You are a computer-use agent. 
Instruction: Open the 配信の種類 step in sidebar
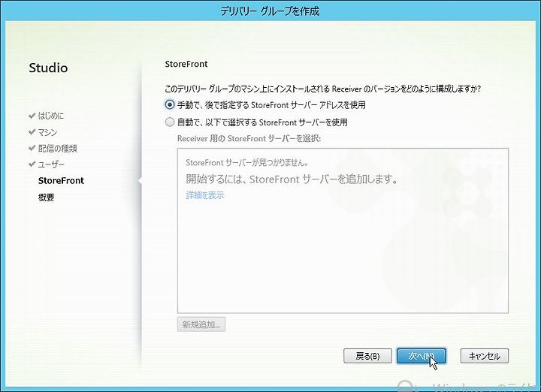pos(58,149)
